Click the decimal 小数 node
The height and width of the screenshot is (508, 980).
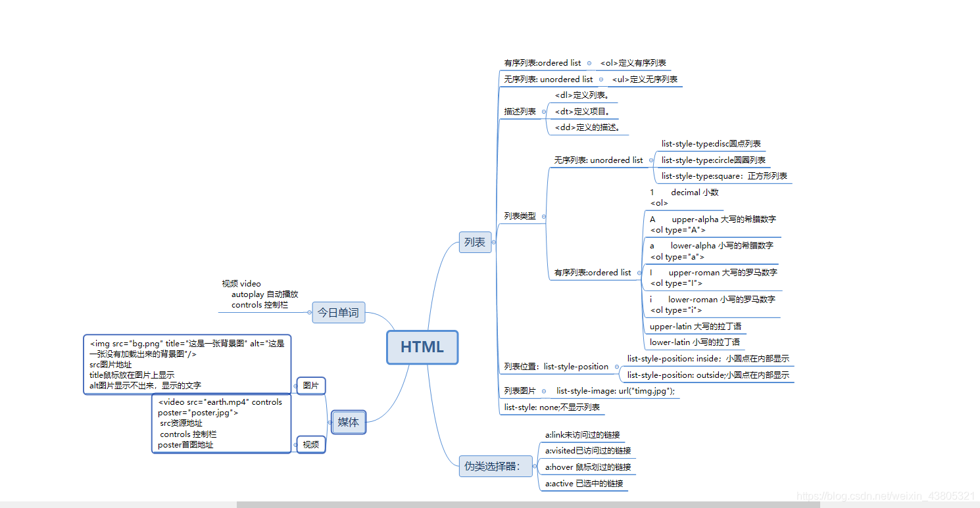click(684, 198)
